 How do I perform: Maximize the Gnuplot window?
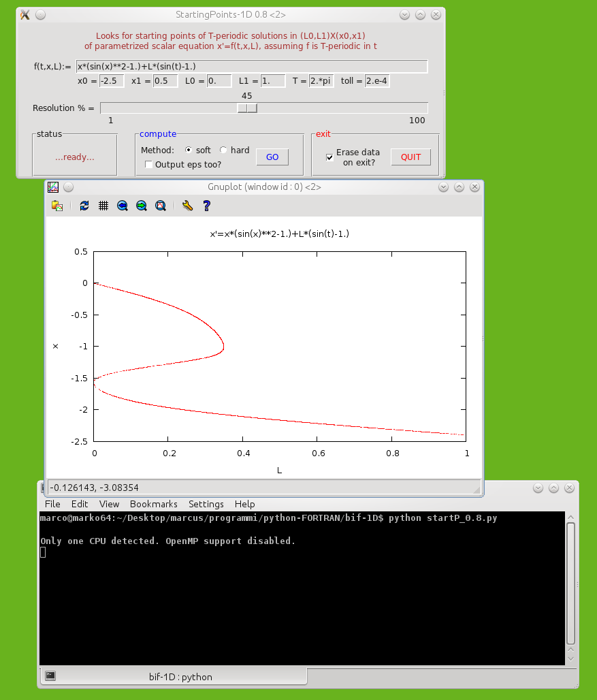(459, 187)
